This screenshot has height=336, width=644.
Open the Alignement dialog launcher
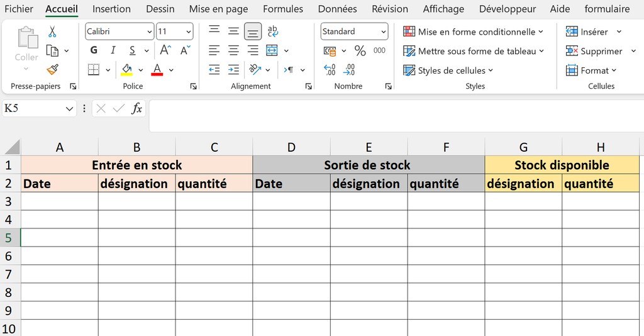308,86
